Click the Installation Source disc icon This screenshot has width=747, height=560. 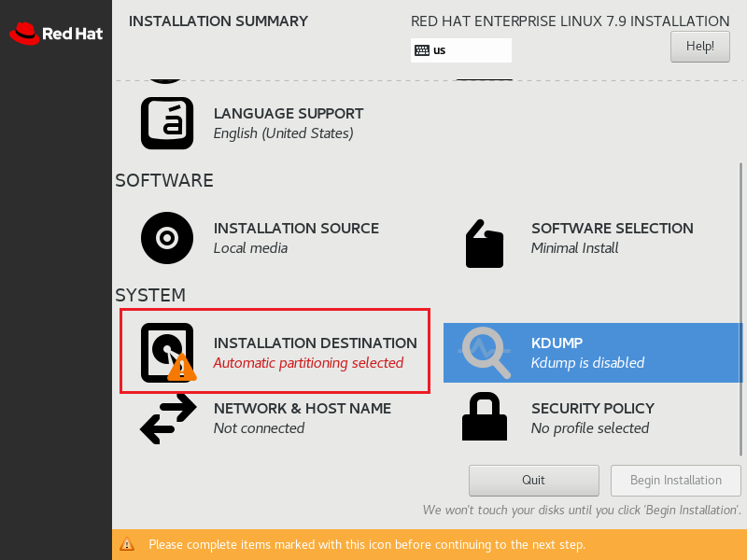[167, 238]
